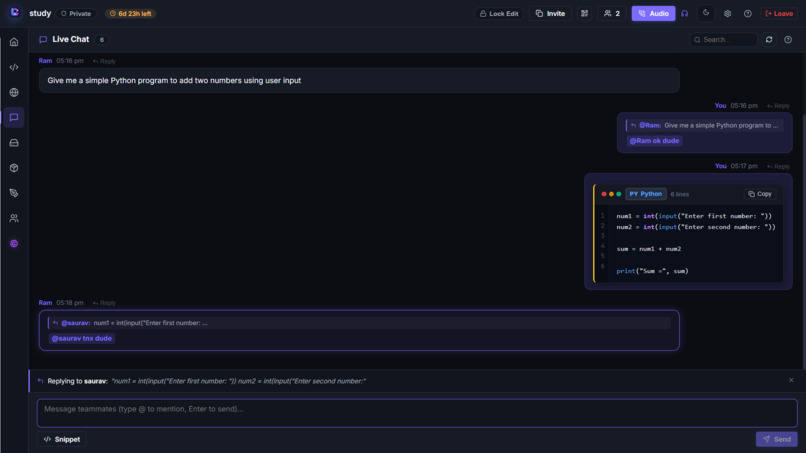Focus the Message teammates input box
806x453 pixels.
click(417, 413)
